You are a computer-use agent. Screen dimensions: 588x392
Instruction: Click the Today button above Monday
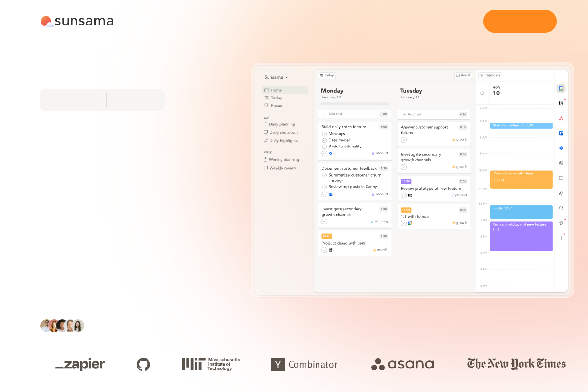click(x=327, y=75)
